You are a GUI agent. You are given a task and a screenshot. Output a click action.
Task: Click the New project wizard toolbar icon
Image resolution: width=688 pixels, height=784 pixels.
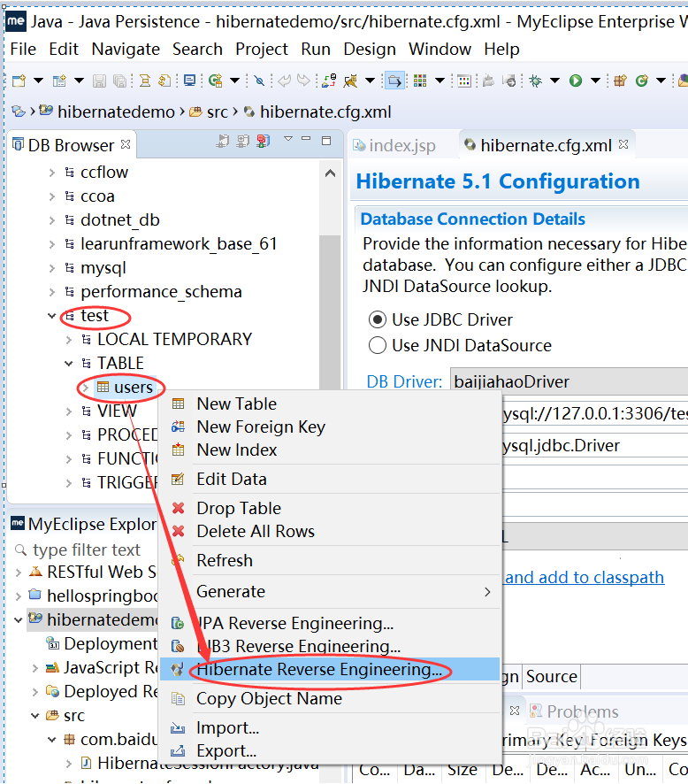click(60, 81)
